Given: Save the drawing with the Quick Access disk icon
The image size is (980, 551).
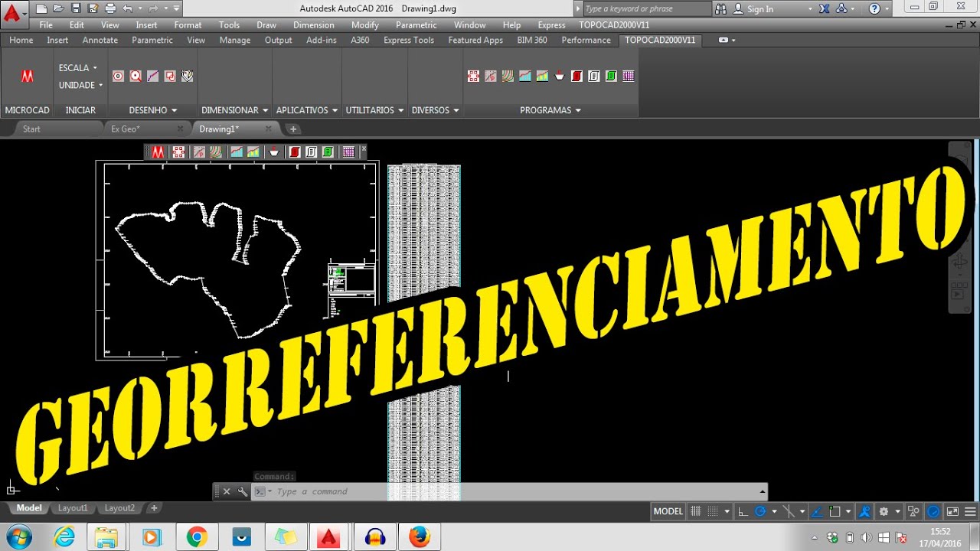Looking at the screenshot, I should tap(76, 8).
